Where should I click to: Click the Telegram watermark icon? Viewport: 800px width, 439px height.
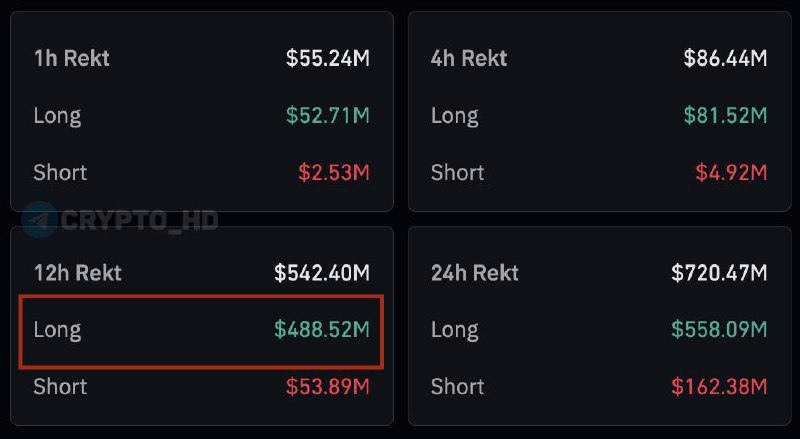pos(39,220)
